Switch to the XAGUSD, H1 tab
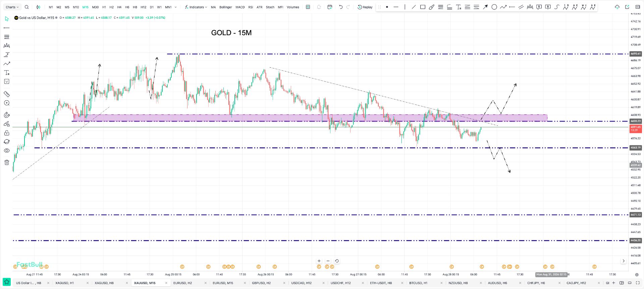The width and height of the screenshot is (644, 289). [x=64, y=283]
